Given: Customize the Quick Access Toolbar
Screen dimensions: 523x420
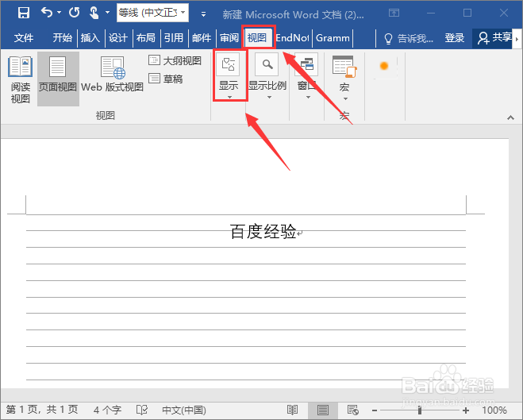Looking at the screenshot, I should point(203,14).
